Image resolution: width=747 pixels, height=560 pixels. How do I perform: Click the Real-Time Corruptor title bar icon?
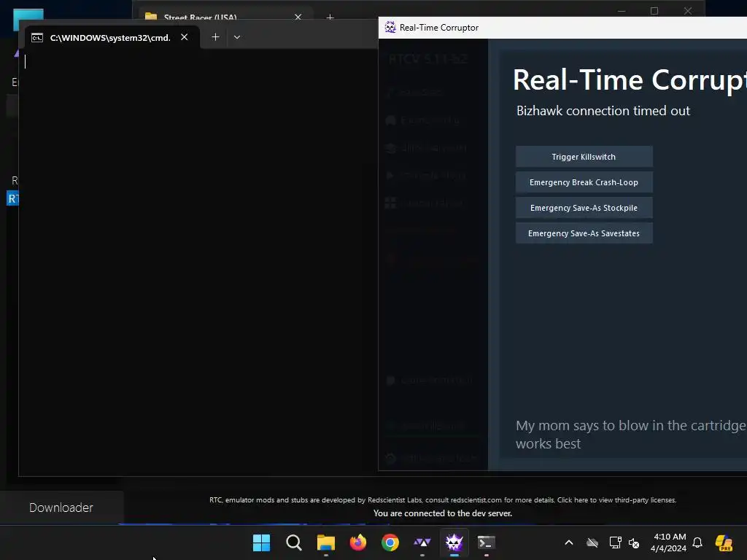point(390,28)
